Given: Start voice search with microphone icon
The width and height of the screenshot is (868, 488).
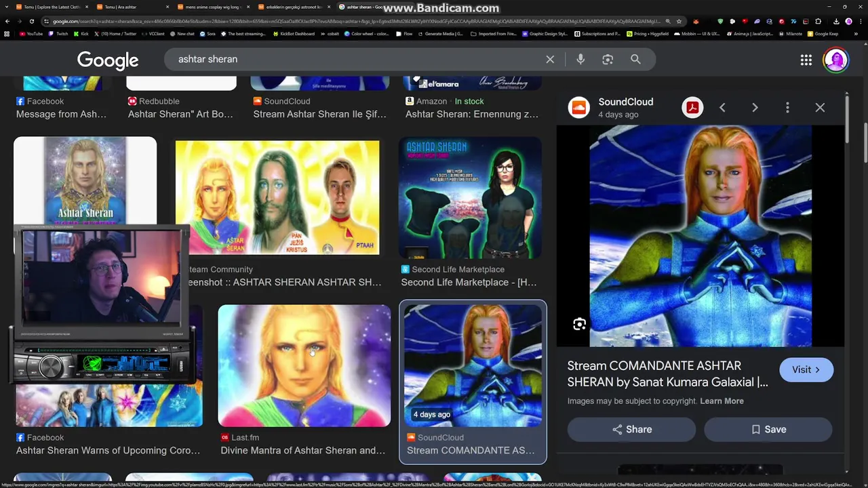Looking at the screenshot, I should point(580,60).
